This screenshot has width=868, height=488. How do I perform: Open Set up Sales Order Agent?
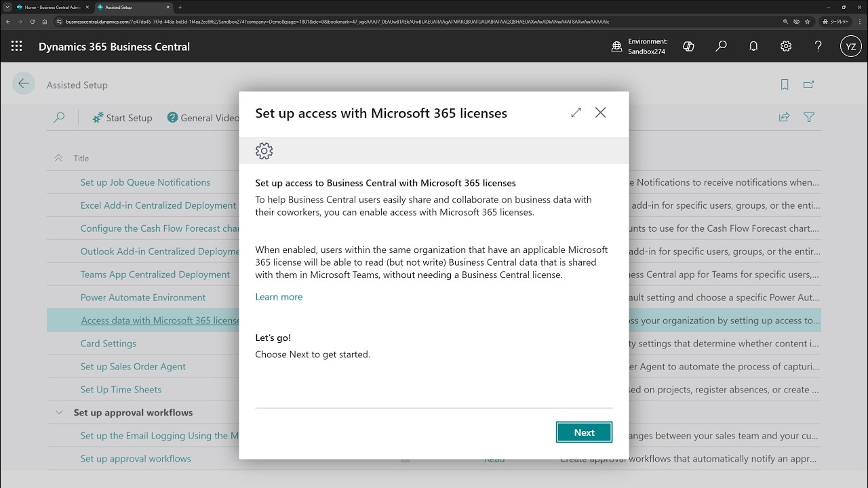(133, 367)
